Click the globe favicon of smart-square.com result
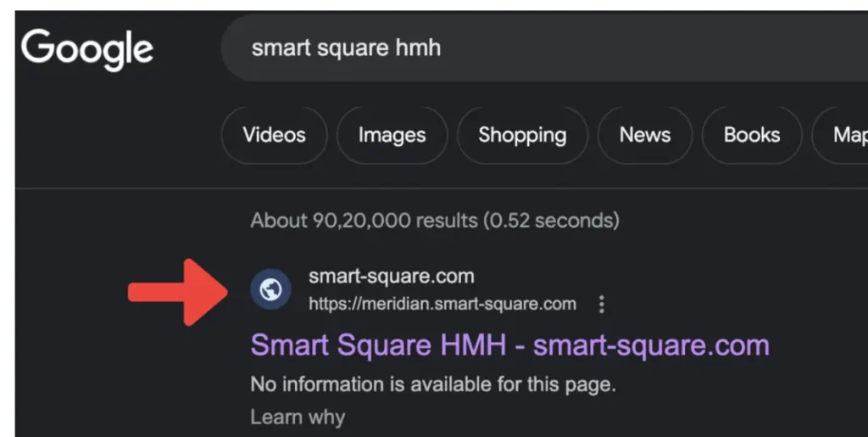The image size is (868, 437). 270,289
